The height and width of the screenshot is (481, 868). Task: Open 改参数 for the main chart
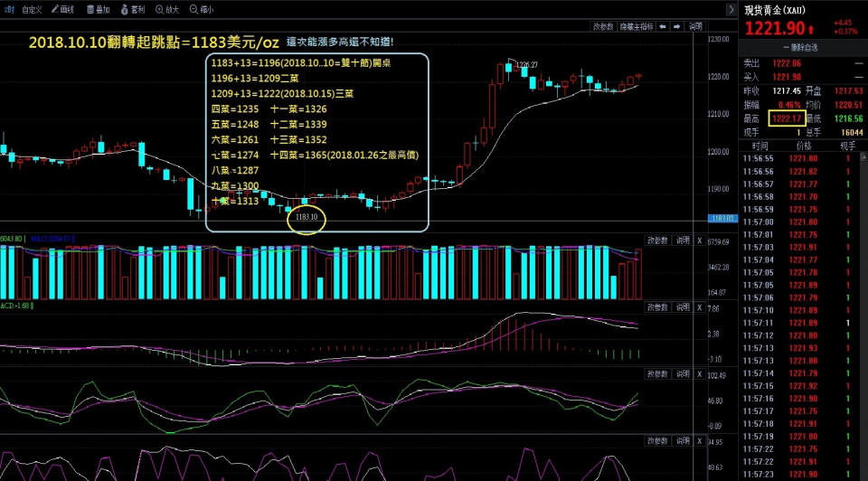point(603,27)
